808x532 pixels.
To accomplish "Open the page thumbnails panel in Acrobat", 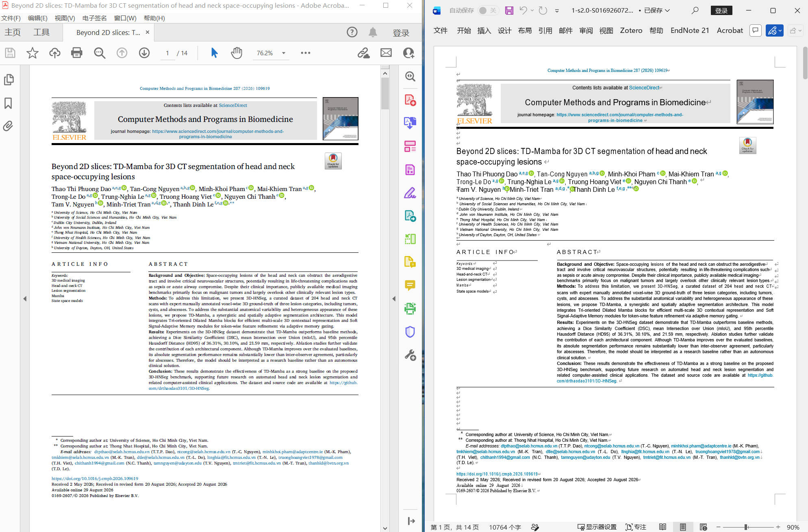I will tap(9, 80).
